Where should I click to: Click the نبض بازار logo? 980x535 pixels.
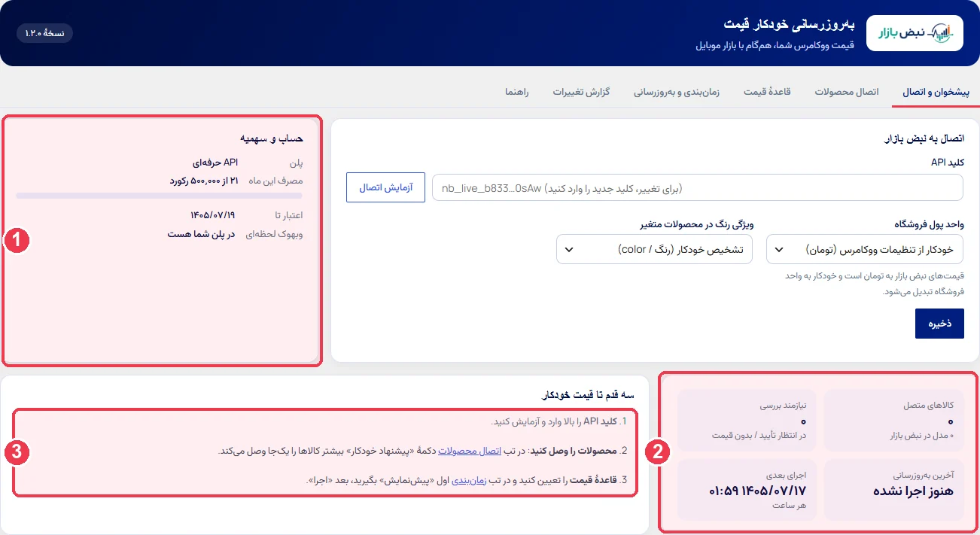coord(915,33)
